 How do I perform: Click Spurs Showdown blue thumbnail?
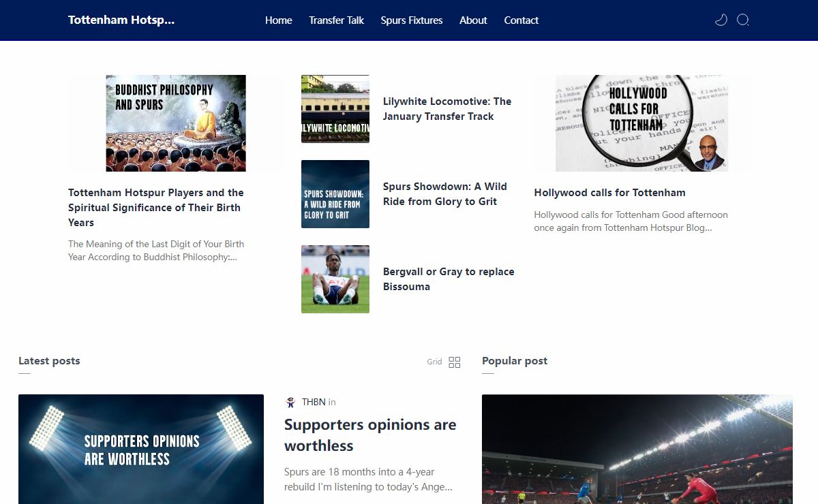coord(335,194)
